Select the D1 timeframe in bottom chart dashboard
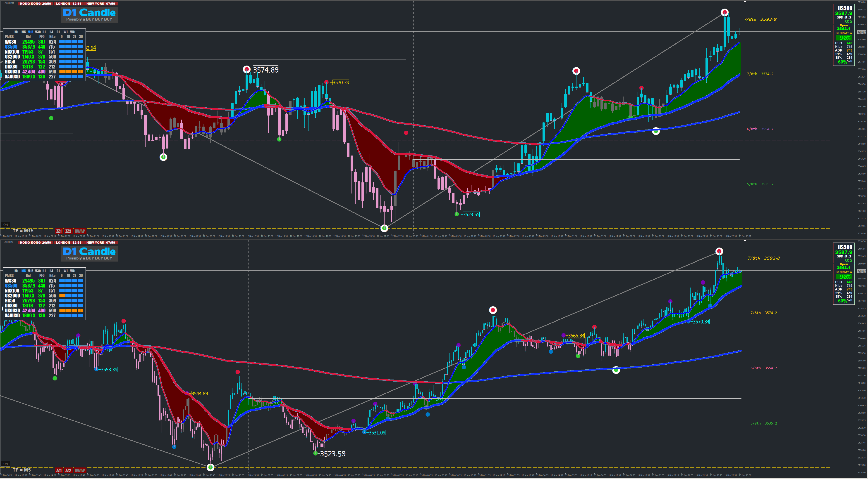This screenshot has width=868, height=479. [x=58, y=271]
